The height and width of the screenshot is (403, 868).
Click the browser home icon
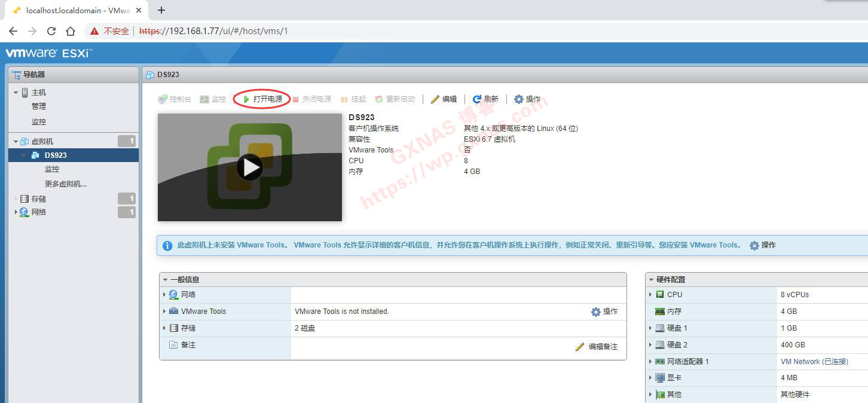pyautogui.click(x=71, y=31)
